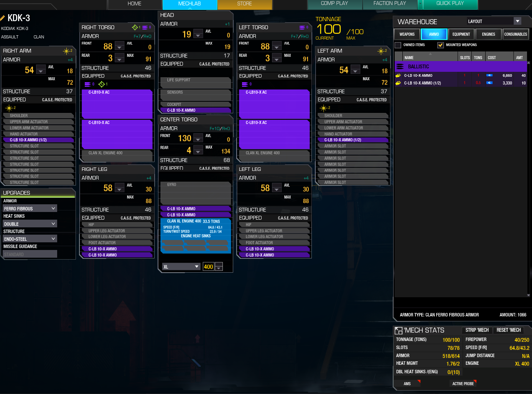Image resolution: width=532 pixels, height=394 pixels.
Task: Click the Standard missile guidance field
Action: [x=30, y=254]
